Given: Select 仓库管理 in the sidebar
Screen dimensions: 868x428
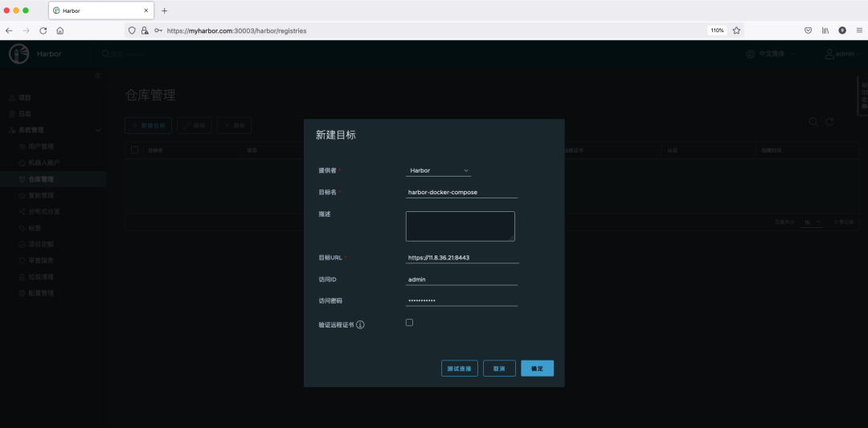Looking at the screenshot, I should [x=53, y=179].
